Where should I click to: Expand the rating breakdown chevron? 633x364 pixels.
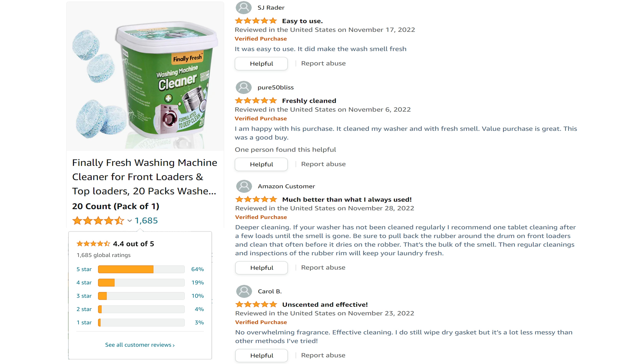(129, 221)
